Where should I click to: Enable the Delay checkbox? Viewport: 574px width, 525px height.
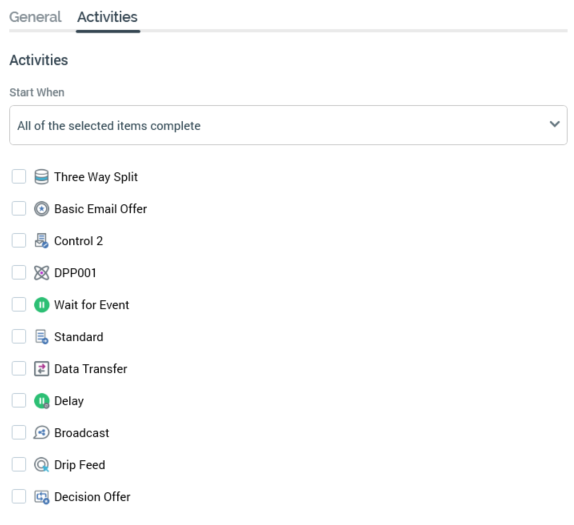click(19, 401)
